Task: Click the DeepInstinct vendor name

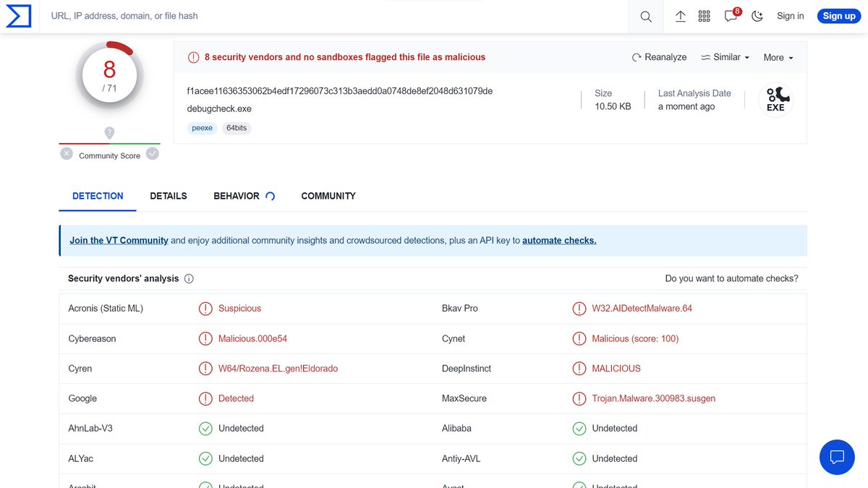Action: pos(467,369)
